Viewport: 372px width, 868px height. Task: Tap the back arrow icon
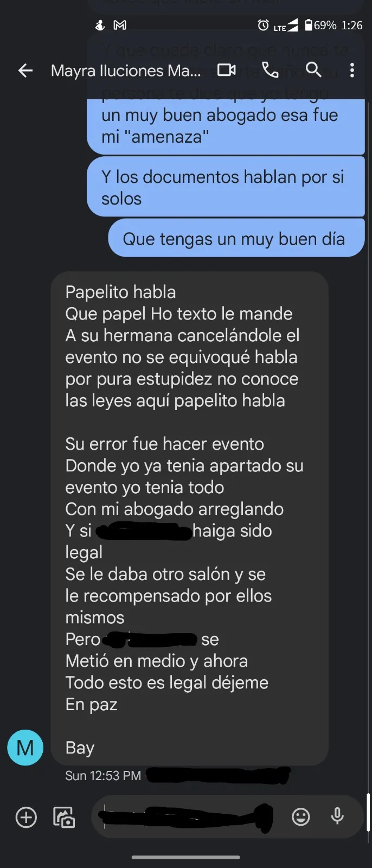pos(25,70)
